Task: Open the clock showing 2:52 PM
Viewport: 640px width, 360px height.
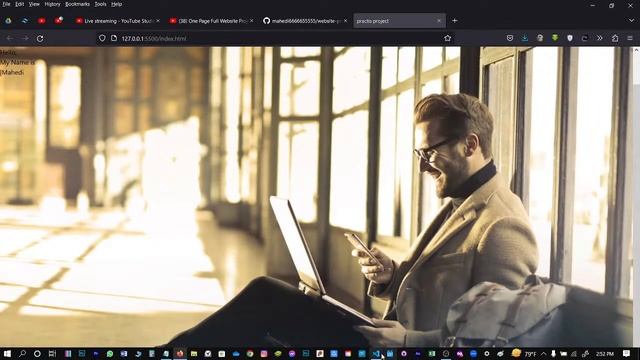Action: pyautogui.click(x=604, y=354)
